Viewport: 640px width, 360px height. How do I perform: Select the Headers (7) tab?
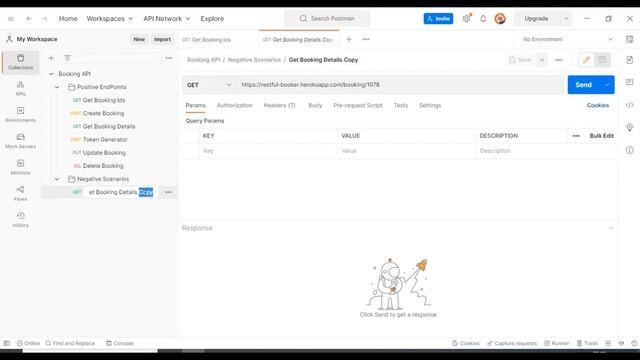279,105
